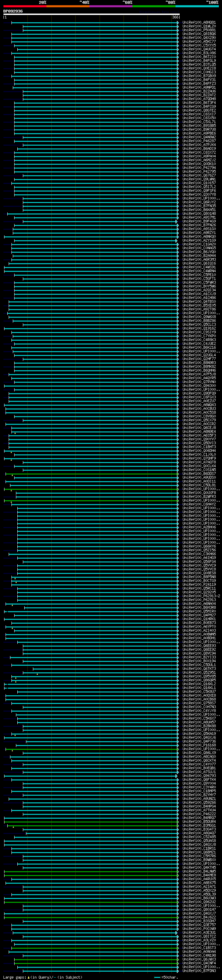Image resolution: width=222 pixels, height=980 pixels.
Task: Select label UniRef100_B4LNW5
Action: tap(199, 871)
